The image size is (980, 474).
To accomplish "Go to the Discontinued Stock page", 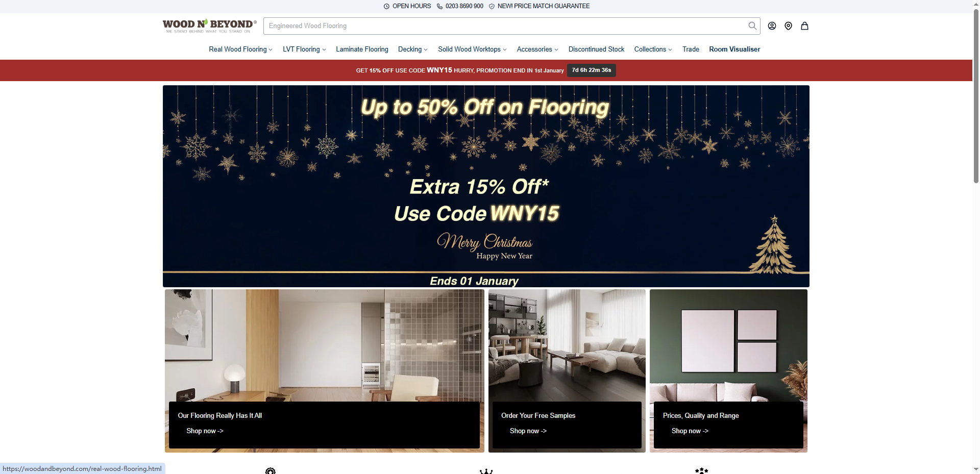I will click(596, 49).
